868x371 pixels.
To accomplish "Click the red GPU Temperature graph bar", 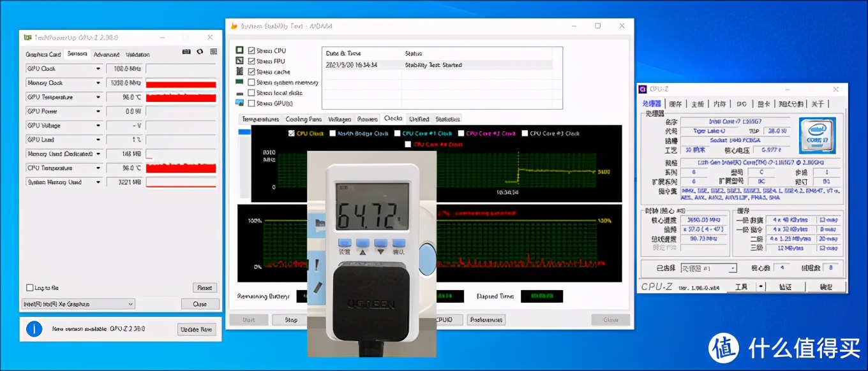I will [182, 97].
